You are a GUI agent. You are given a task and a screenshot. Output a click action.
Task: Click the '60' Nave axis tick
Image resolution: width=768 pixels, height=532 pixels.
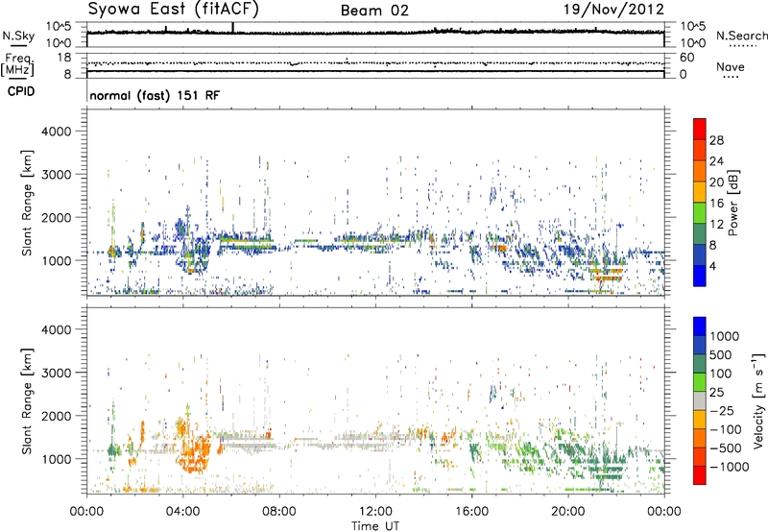687,58
